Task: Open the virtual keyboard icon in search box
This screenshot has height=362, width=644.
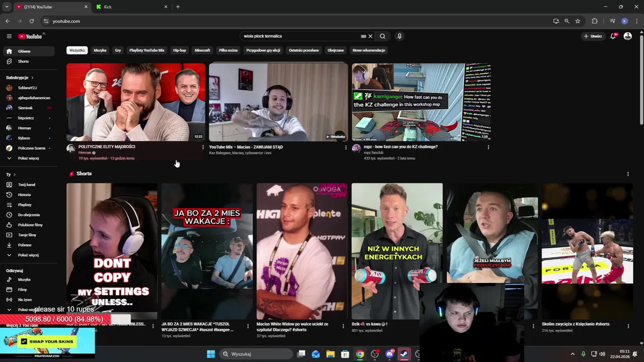Action: click(363, 36)
